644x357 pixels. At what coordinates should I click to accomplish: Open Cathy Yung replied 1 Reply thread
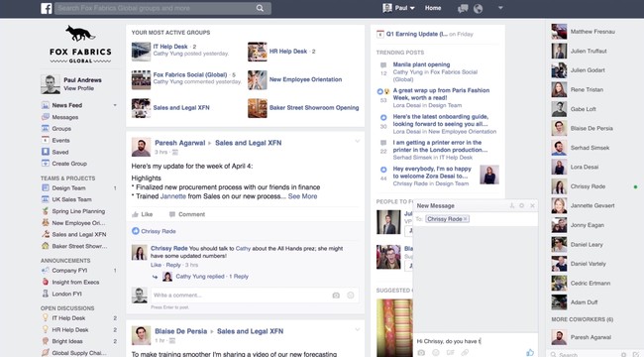(212, 277)
